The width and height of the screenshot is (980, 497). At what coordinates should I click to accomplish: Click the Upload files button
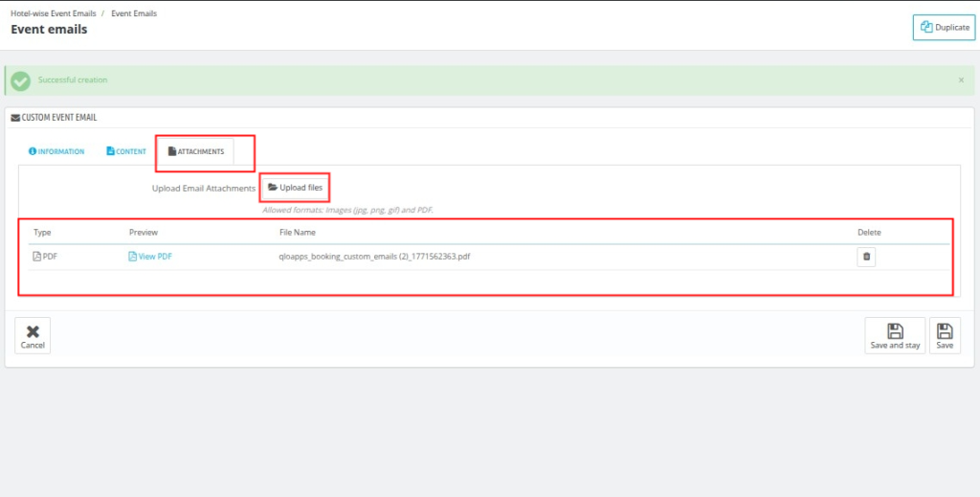tap(295, 187)
